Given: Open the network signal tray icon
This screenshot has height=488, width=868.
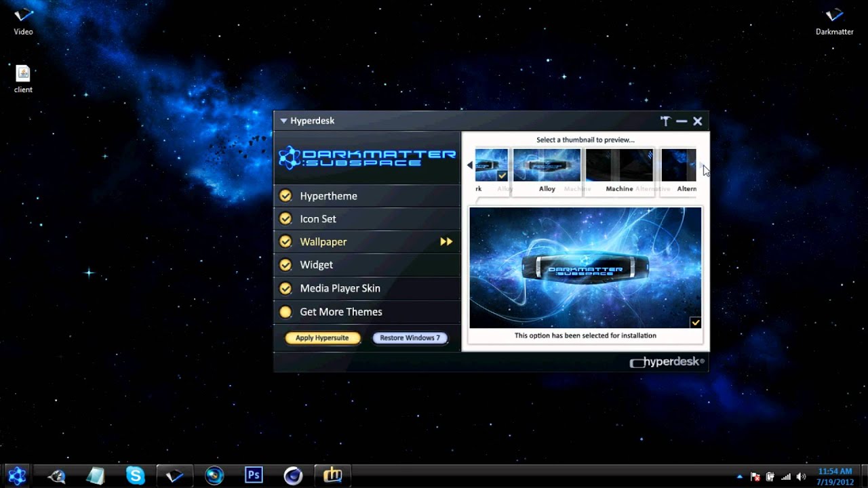Looking at the screenshot, I should tap(786, 476).
